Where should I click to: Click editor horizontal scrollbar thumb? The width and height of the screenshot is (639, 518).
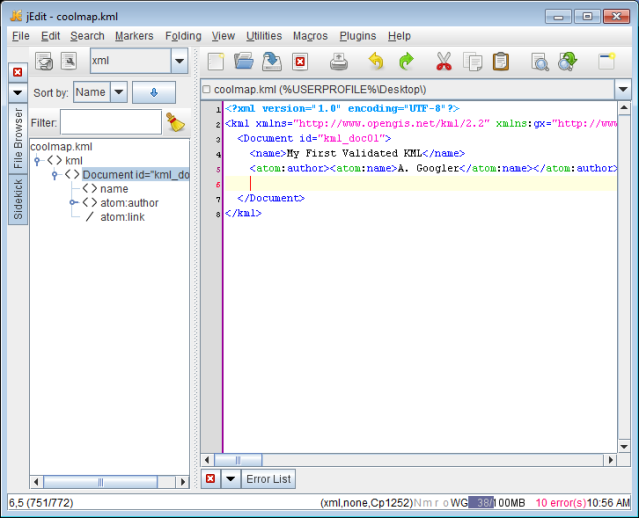[x=238, y=460]
